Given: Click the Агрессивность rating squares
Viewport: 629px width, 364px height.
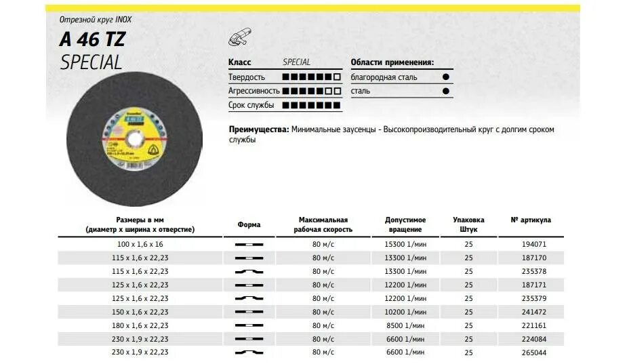Looking at the screenshot, I should [311, 91].
